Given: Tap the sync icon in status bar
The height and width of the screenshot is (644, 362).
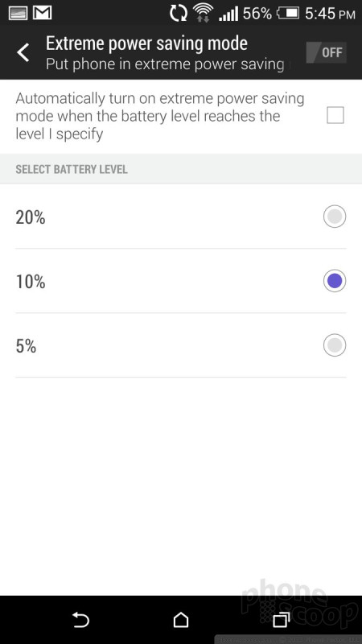Looking at the screenshot, I should tap(179, 14).
